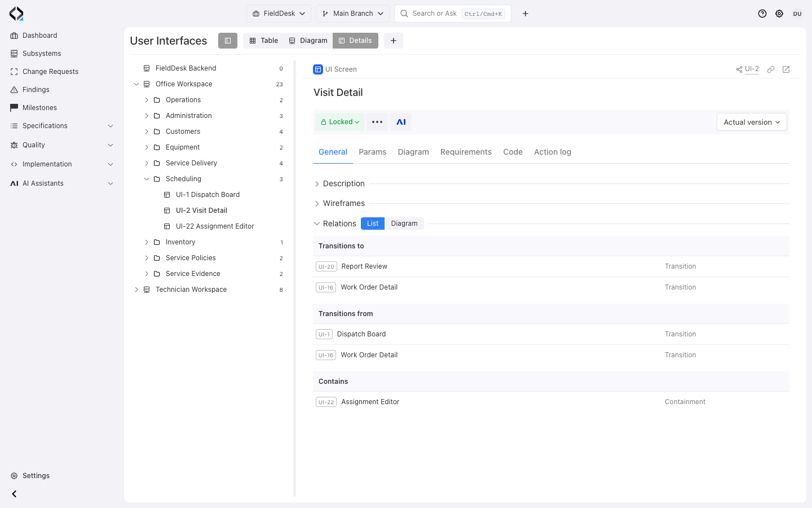Viewport: 812px width, 508px height.
Task: Click the UI Screen type icon
Action: tap(318, 69)
